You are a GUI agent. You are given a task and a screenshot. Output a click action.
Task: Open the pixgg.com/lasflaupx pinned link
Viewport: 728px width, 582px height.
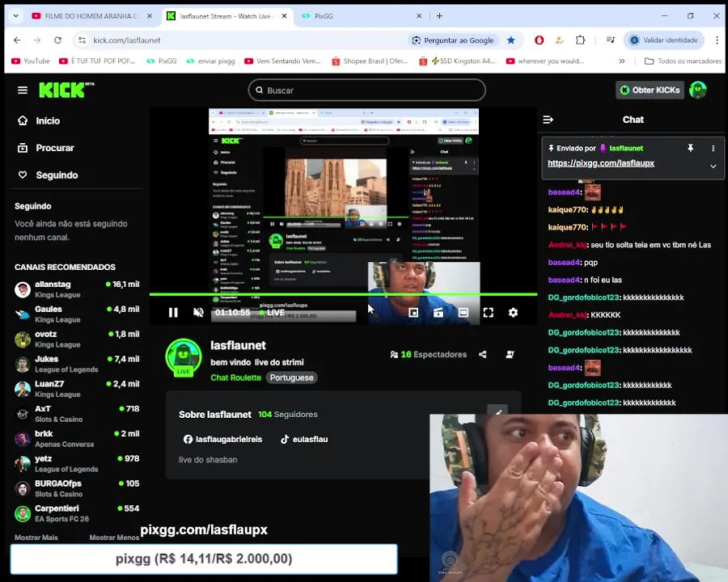click(601, 163)
